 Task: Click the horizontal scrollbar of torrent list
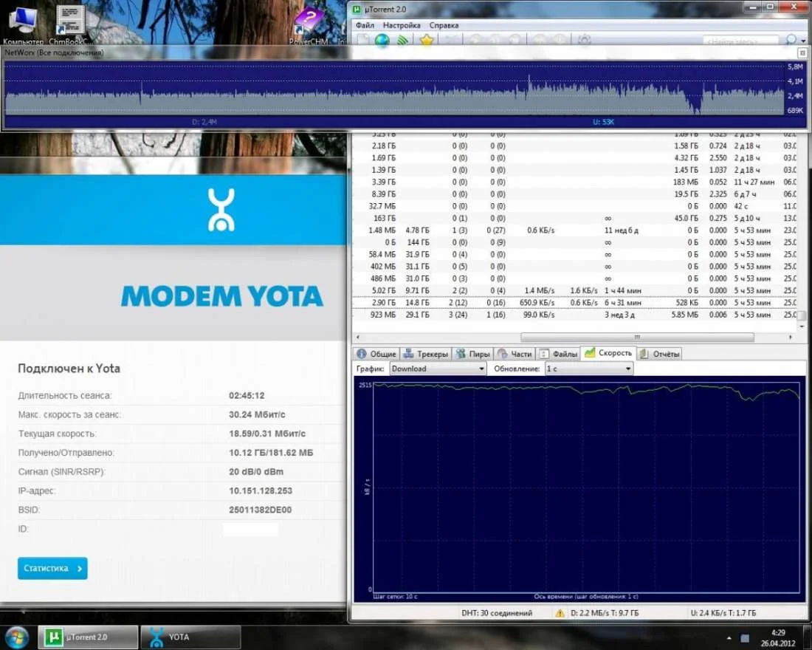(637, 338)
